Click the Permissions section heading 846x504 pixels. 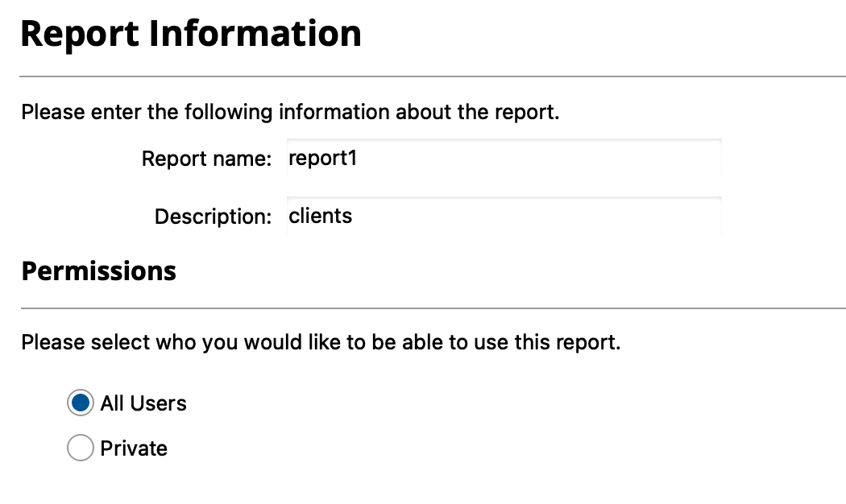pos(98,271)
